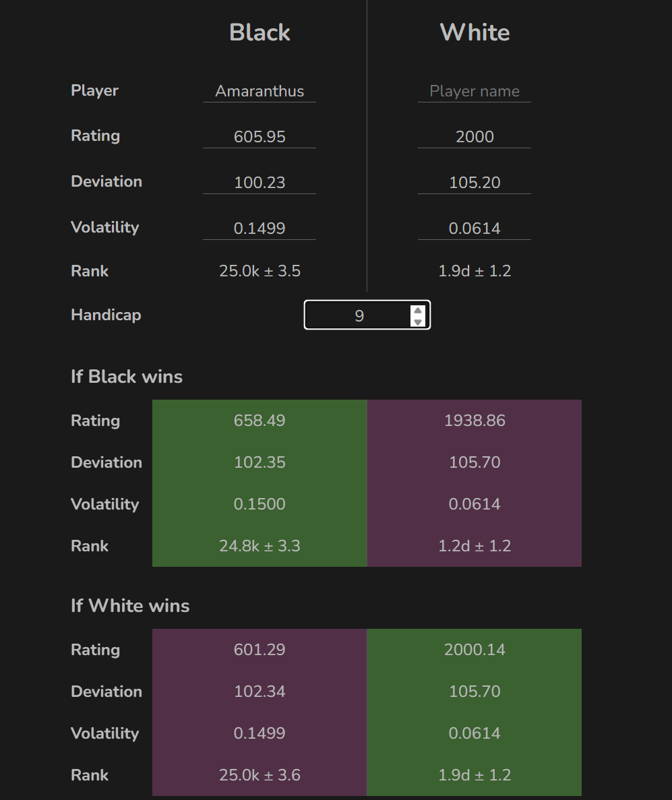This screenshot has height=800, width=672.
Task: Click the "If White wins" heading
Action: (x=130, y=606)
